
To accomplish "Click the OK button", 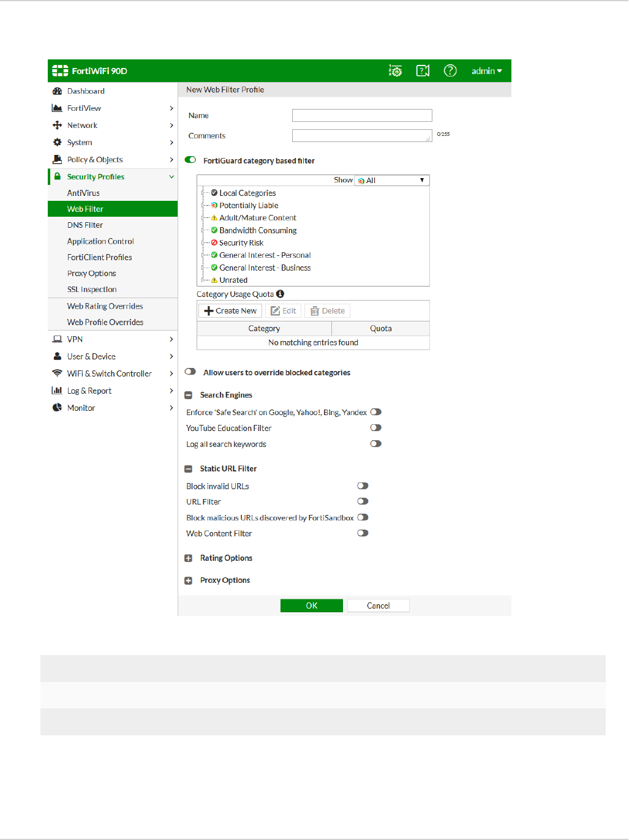I will click(x=312, y=606).
